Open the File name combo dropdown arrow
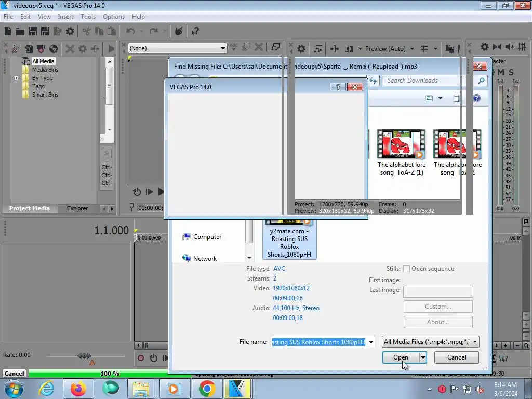This screenshot has width=532, height=399. [x=371, y=342]
